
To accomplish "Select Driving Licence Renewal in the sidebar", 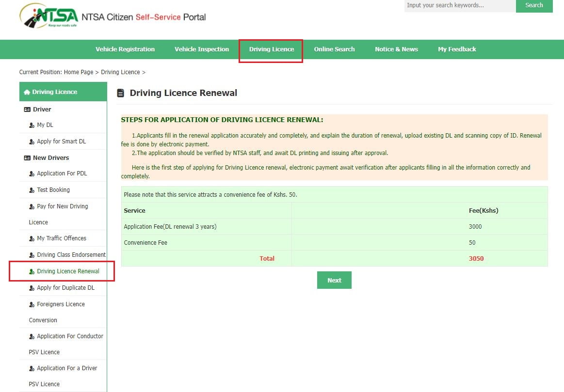I will (68, 271).
